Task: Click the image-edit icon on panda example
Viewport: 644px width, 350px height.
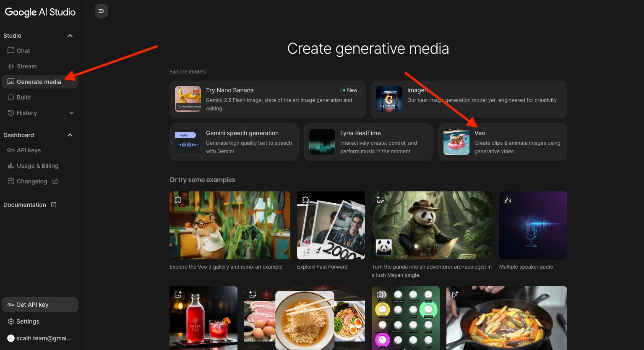Action: point(380,200)
